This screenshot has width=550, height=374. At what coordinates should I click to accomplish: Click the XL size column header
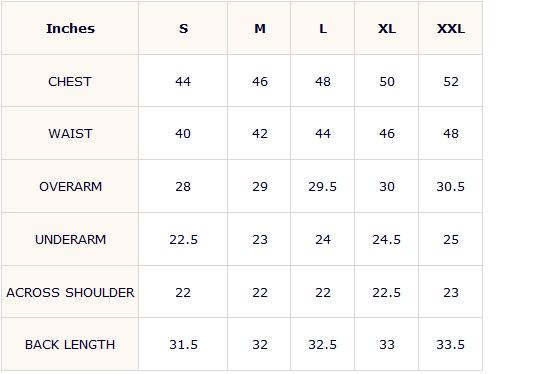click(387, 28)
